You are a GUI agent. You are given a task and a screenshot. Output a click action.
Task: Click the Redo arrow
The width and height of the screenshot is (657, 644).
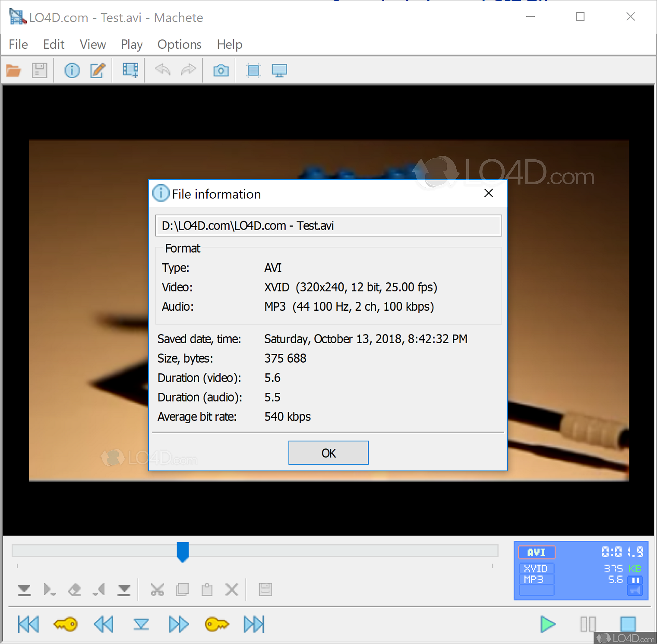click(x=189, y=70)
